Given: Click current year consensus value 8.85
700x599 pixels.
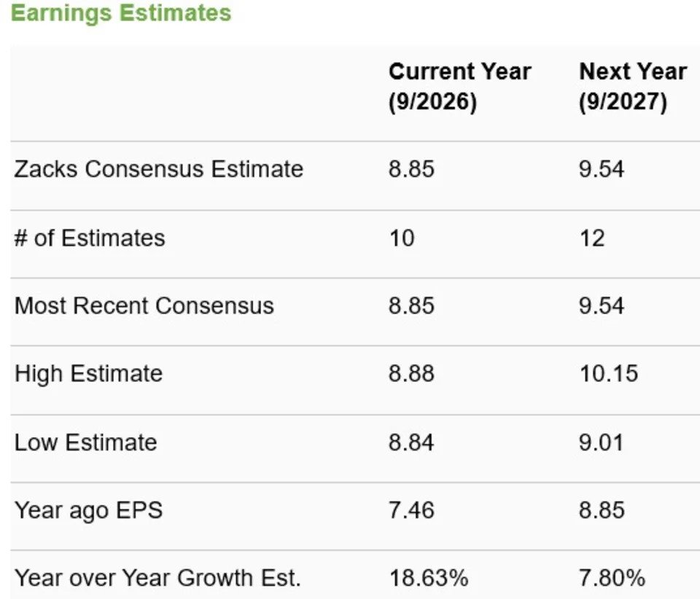Looking at the screenshot, I should point(411,169).
